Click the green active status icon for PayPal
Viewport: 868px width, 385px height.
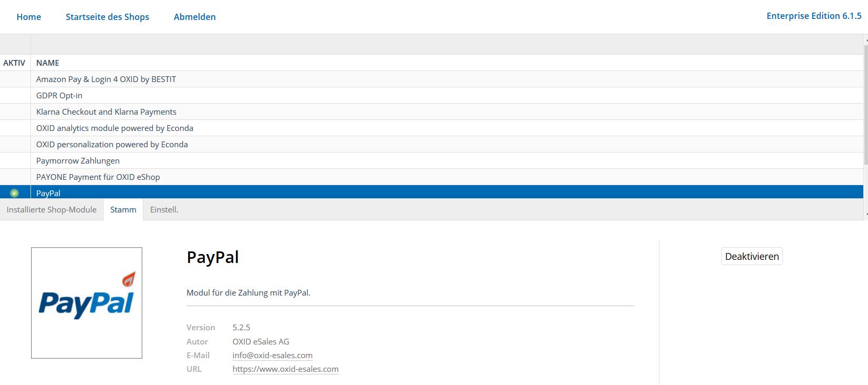[14, 193]
